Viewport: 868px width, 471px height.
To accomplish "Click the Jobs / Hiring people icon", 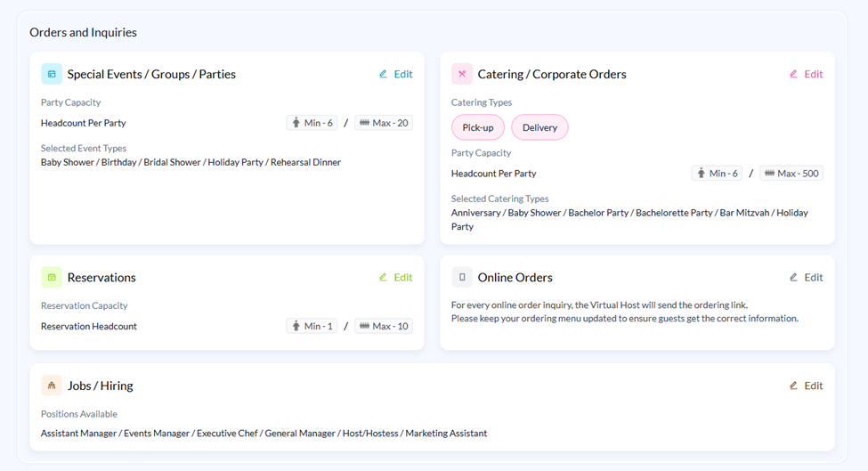I will point(52,386).
